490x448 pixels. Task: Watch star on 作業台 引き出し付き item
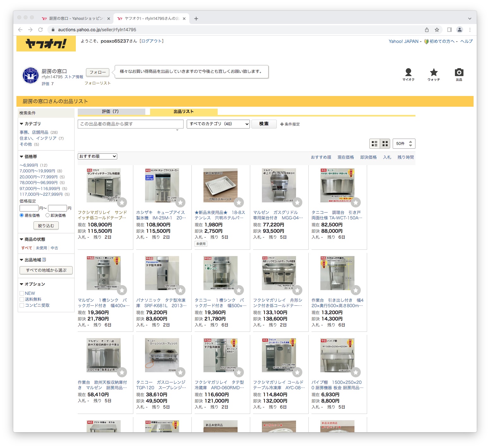[x=356, y=290]
